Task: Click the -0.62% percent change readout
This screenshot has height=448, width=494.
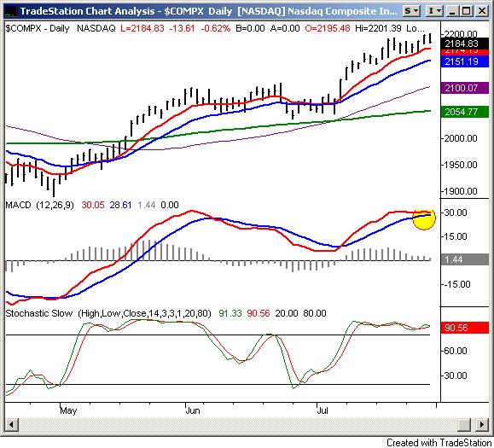Action: [x=216, y=28]
